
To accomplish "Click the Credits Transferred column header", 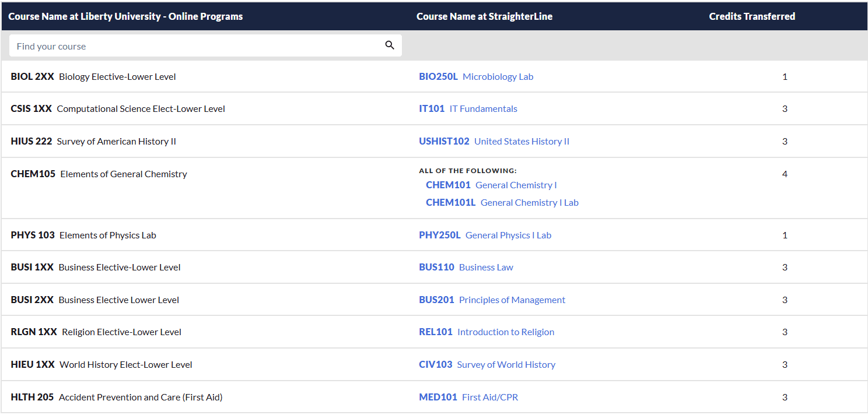I will tap(752, 16).
